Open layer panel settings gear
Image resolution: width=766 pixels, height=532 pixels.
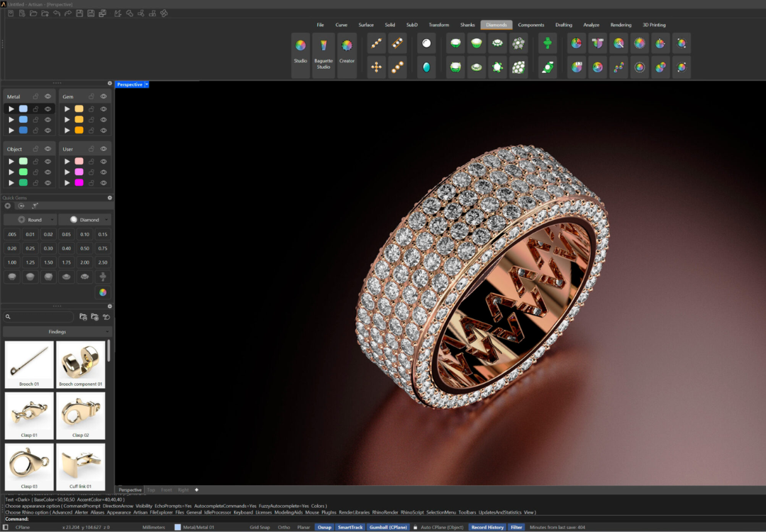[110, 83]
